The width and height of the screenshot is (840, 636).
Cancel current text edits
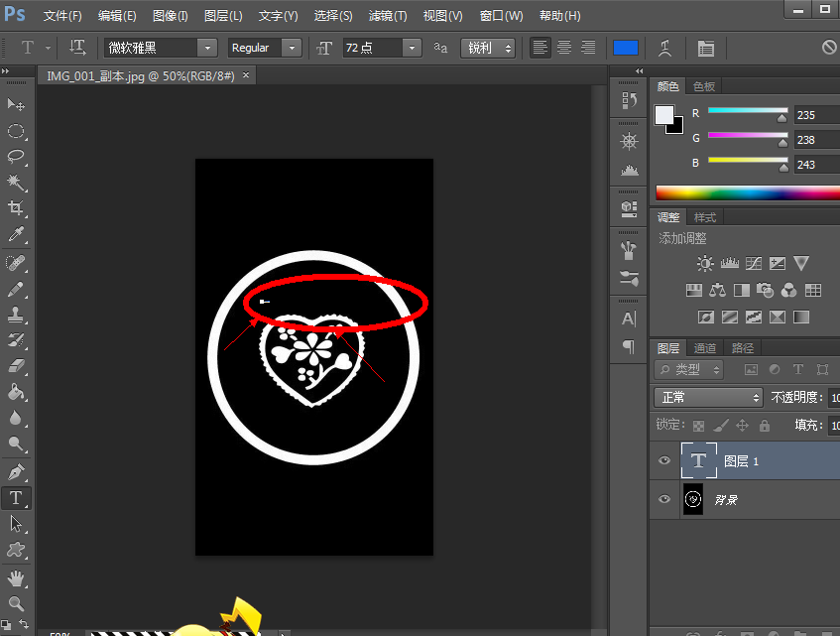829,48
